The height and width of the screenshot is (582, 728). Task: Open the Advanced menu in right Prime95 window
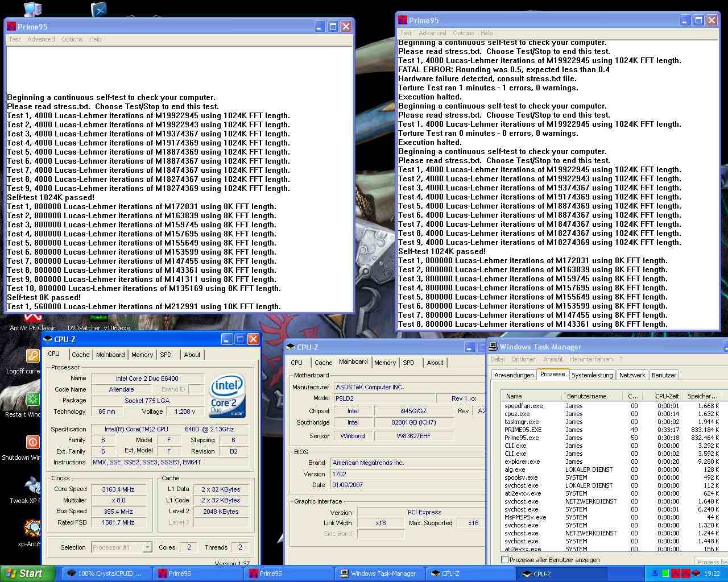[433, 33]
